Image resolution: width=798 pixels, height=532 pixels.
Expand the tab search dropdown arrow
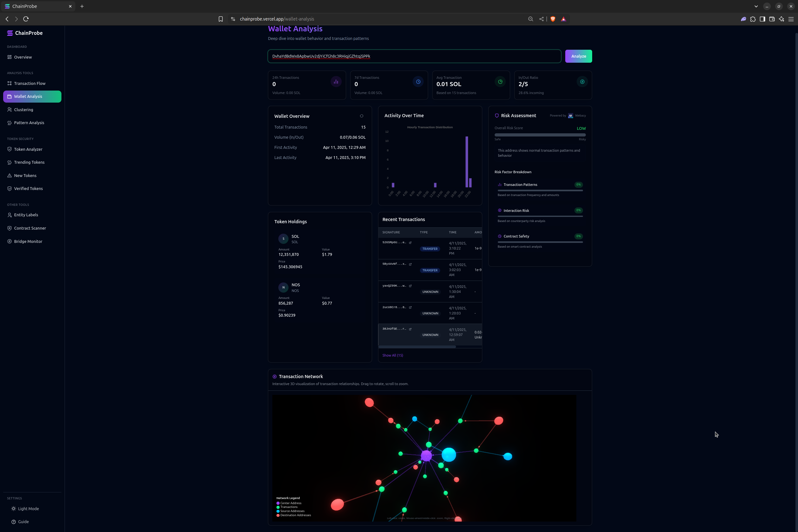756,6
